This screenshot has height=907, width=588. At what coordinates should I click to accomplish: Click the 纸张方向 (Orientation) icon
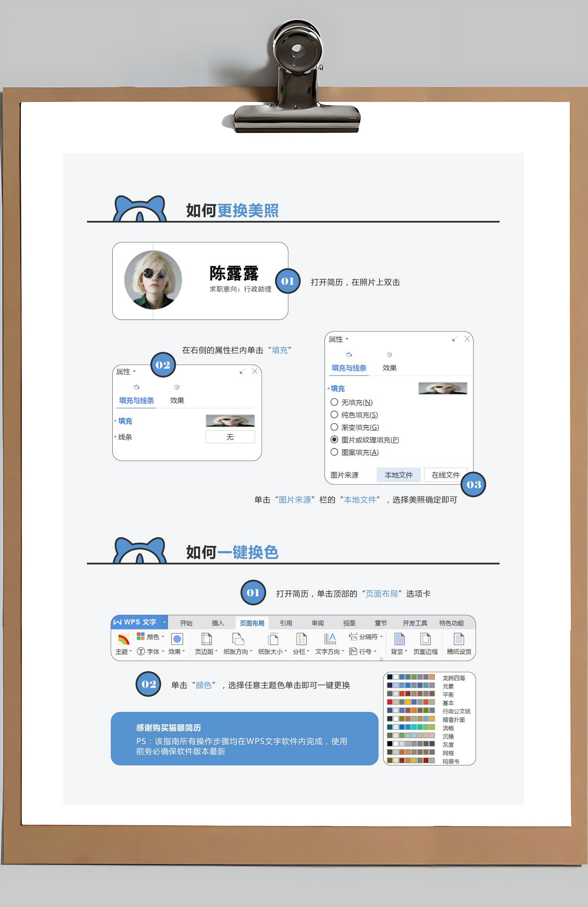238,639
